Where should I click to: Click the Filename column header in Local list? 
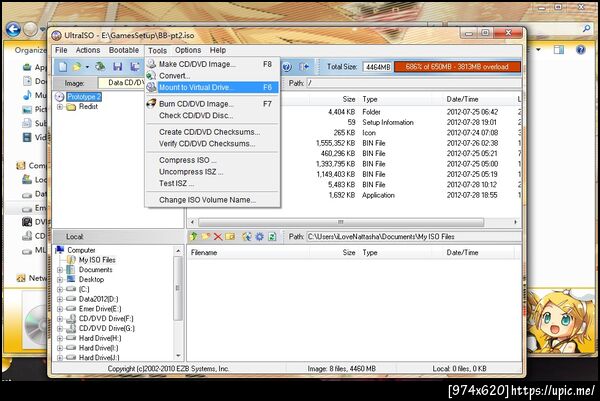[x=249, y=253]
